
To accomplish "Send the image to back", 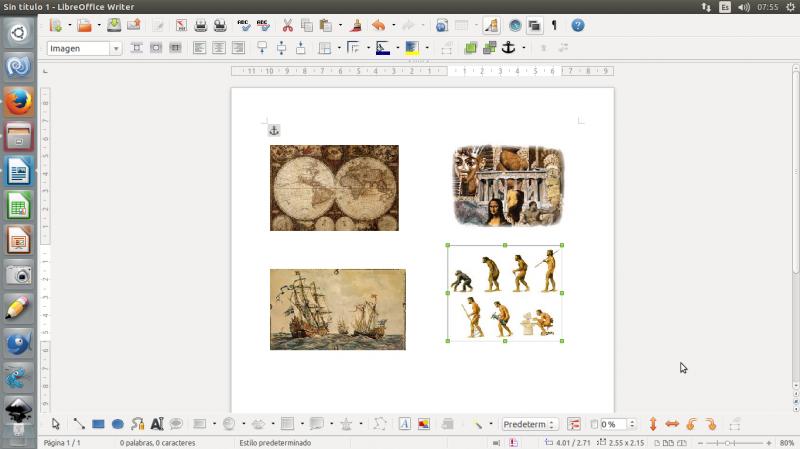I will pyautogui.click(x=490, y=48).
